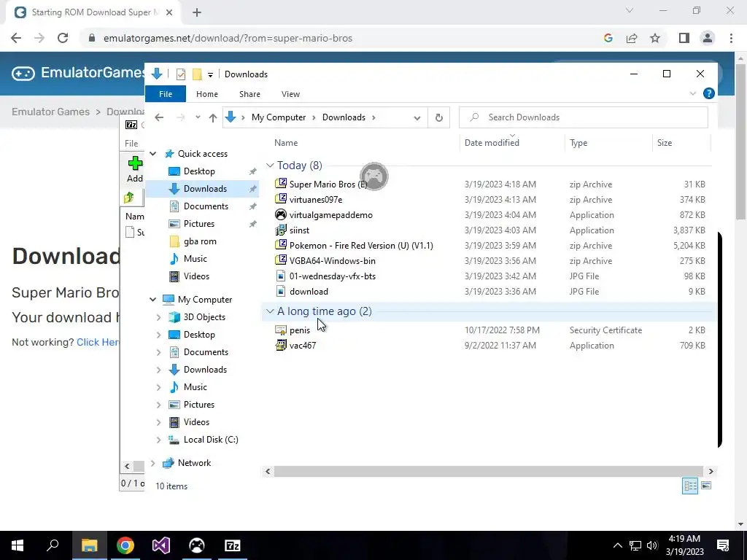
Task: Open the File menu in 7-Zip window
Action: (x=131, y=144)
